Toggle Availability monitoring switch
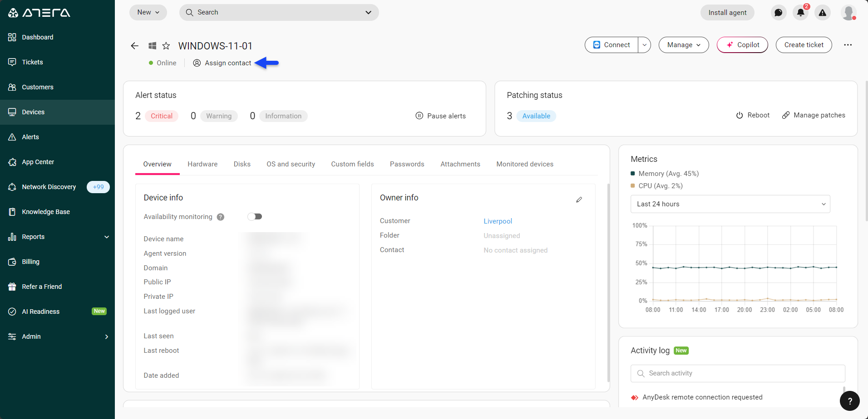 pos(255,217)
